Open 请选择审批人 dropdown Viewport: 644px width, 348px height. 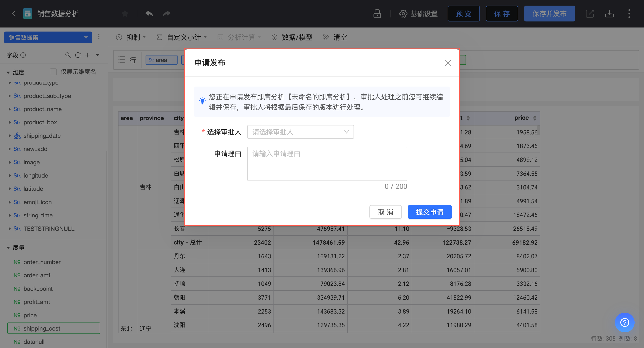pyautogui.click(x=300, y=132)
